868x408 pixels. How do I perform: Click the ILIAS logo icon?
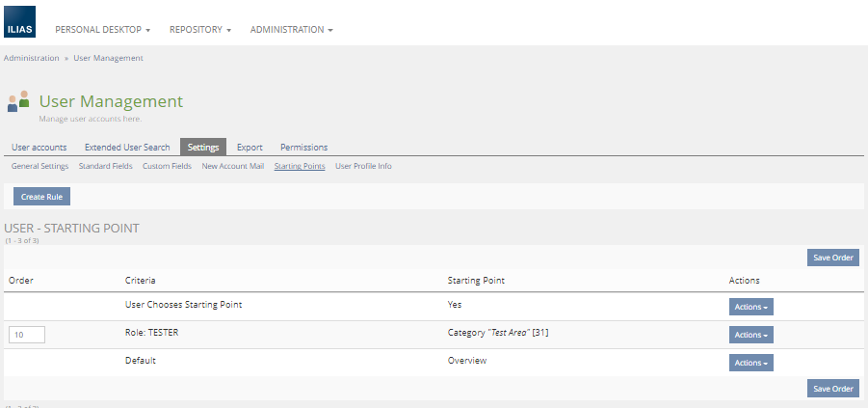point(19,21)
